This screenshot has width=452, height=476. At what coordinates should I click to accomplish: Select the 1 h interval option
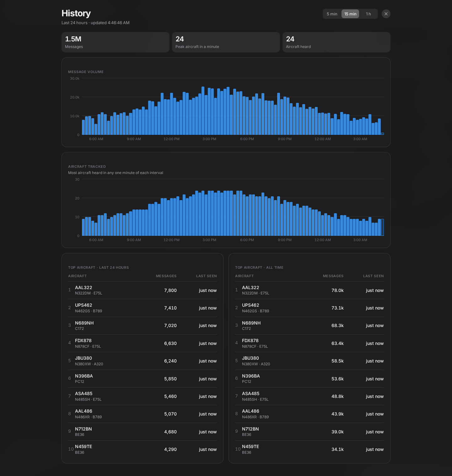coord(368,14)
